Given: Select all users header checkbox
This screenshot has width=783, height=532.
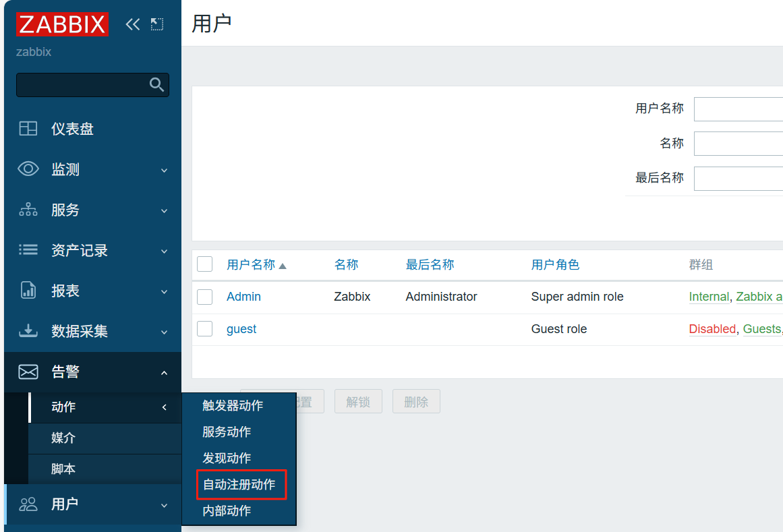Looking at the screenshot, I should (x=205, y=264).
